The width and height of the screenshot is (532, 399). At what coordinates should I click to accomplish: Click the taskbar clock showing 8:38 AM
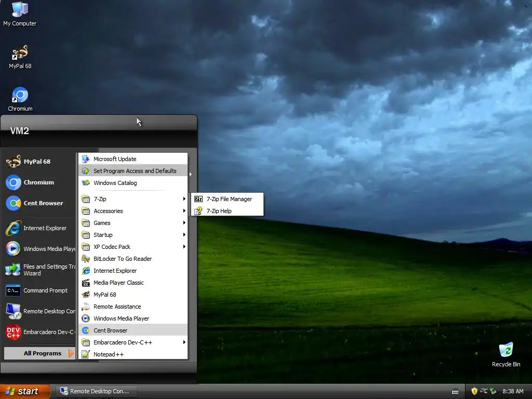pyautogui.click(x=513, y=391)
